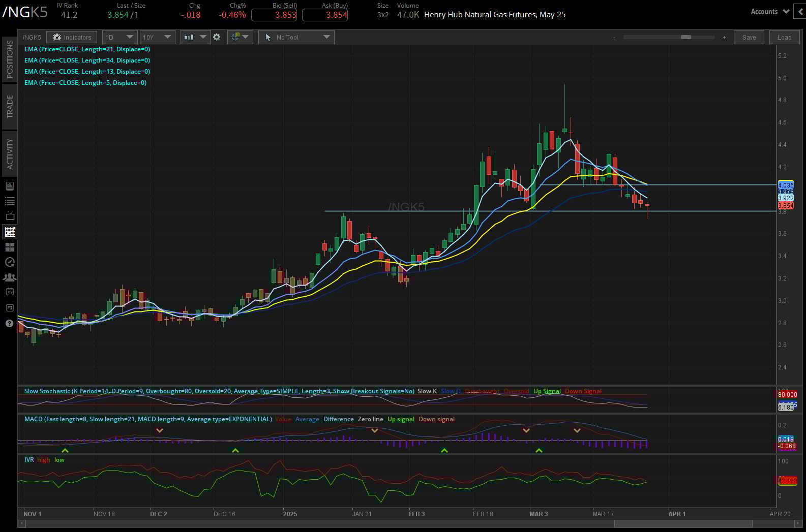The width and height of the screenshot is (806, 532).
Task: Click the zoom in plus button
Action: (724, 37)
